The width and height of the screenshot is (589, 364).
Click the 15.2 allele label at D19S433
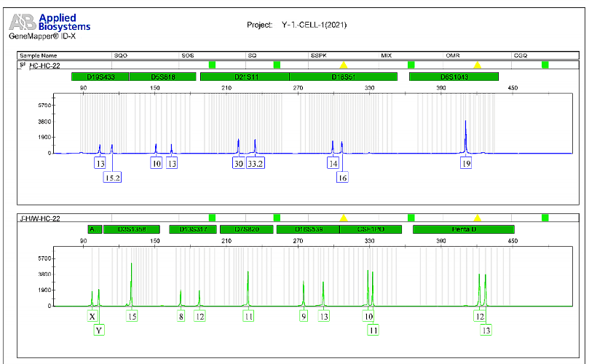[x=113, y=177]
